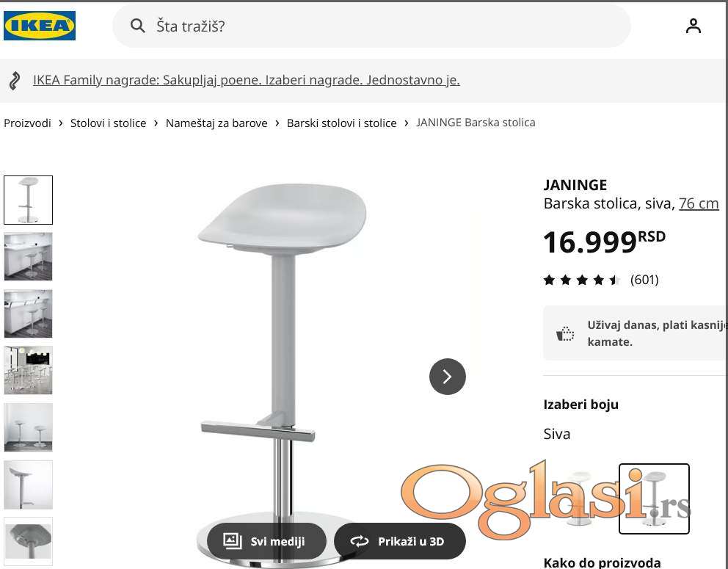This screenshot has height=569, width=728.
Task: Select the side-view stool thumbnail
Action: tap(29, 485)
